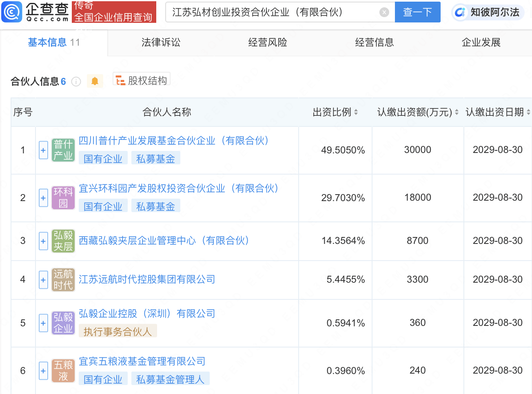Click the 远航时代 tan logo thumbnail
Image resolution: width=532 pixels, height=394 pixels.
(63, 280)
